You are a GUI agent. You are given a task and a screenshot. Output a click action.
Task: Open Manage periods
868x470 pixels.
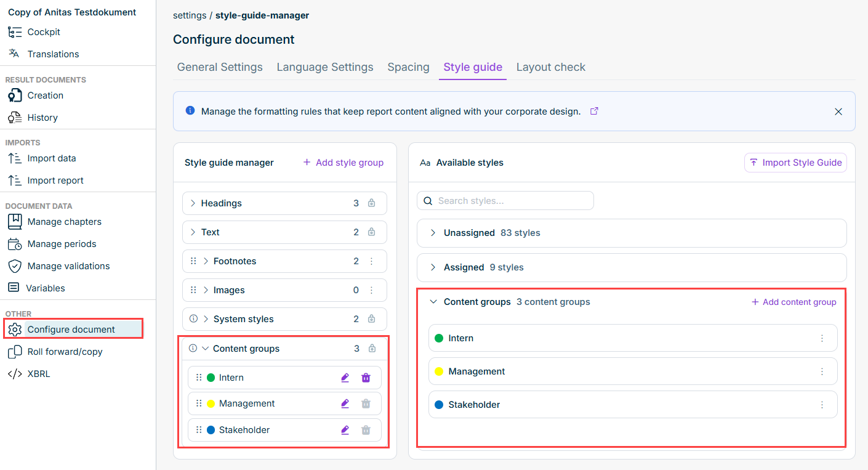62,244
